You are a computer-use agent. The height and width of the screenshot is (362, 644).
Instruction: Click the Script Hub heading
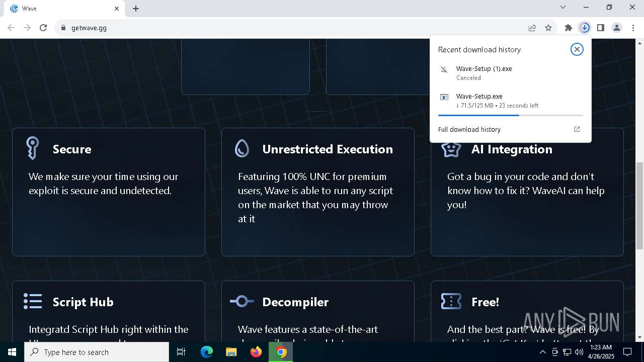83,302
